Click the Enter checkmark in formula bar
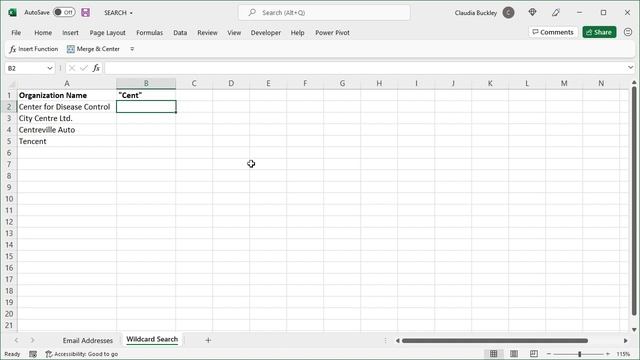The width and height of the screenshot is (640, 360). tap(84, 68)
